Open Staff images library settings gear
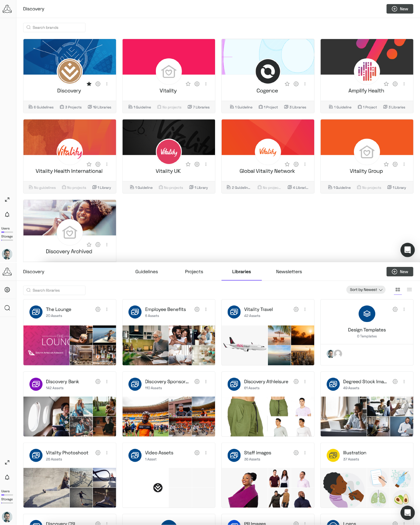The image size is (420, 525). coord(296,453)
